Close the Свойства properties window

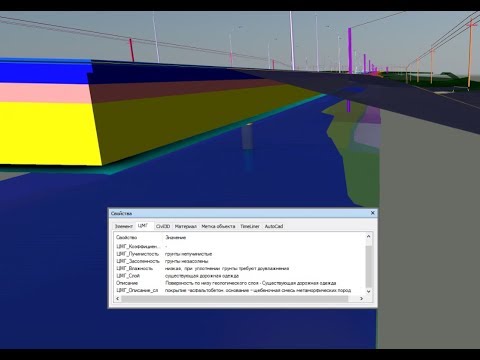tap(373, 213)
